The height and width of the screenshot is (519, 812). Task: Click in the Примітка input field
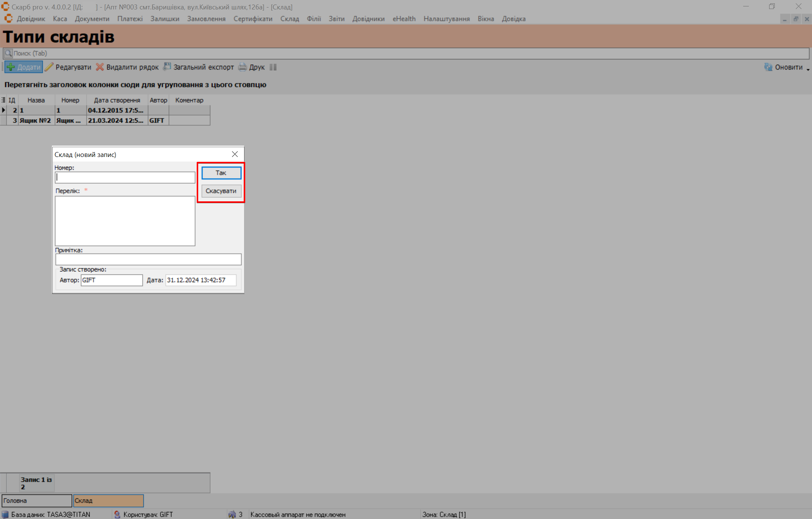148,259
